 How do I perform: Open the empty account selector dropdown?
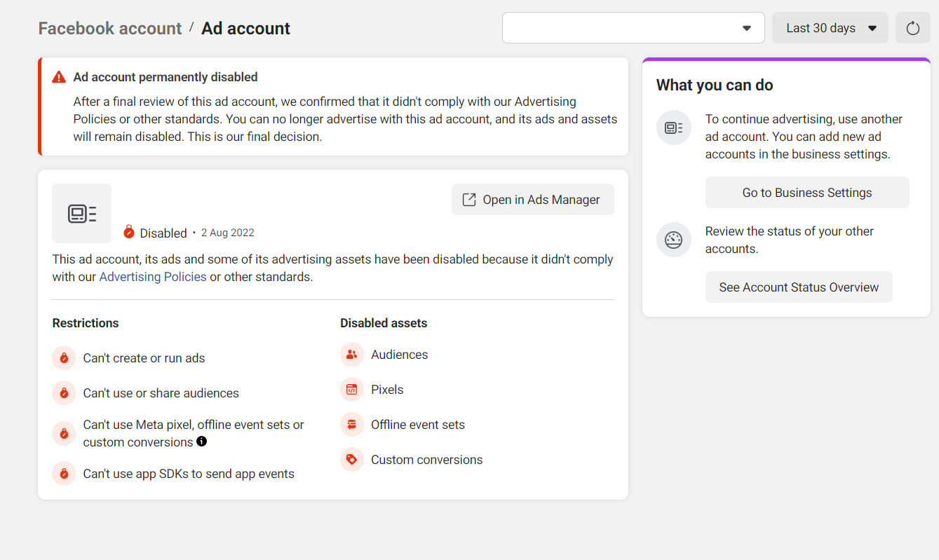pos(633,28)
